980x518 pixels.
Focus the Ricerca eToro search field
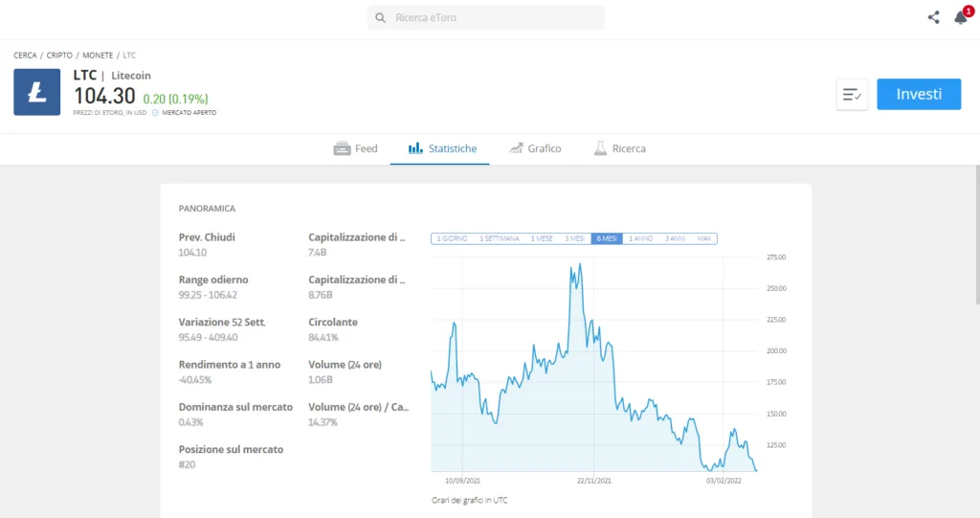point(485,17)
